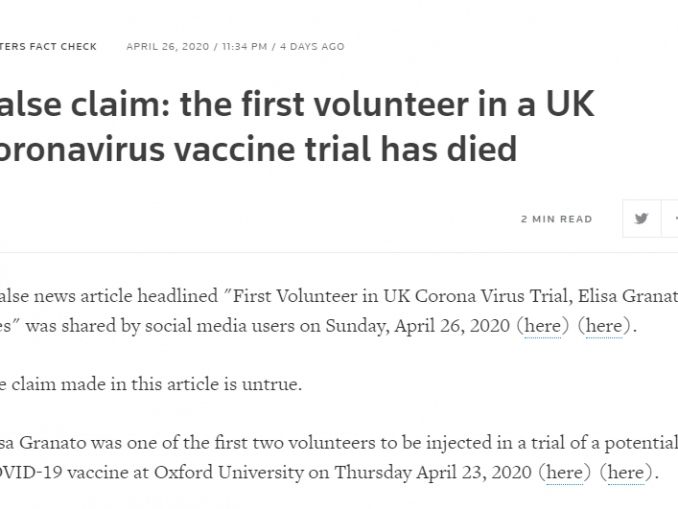The height and width of the screenshot is (509, 678).
Task: Open the last 'here' link in Oxford paragraph
Action: 626,472
